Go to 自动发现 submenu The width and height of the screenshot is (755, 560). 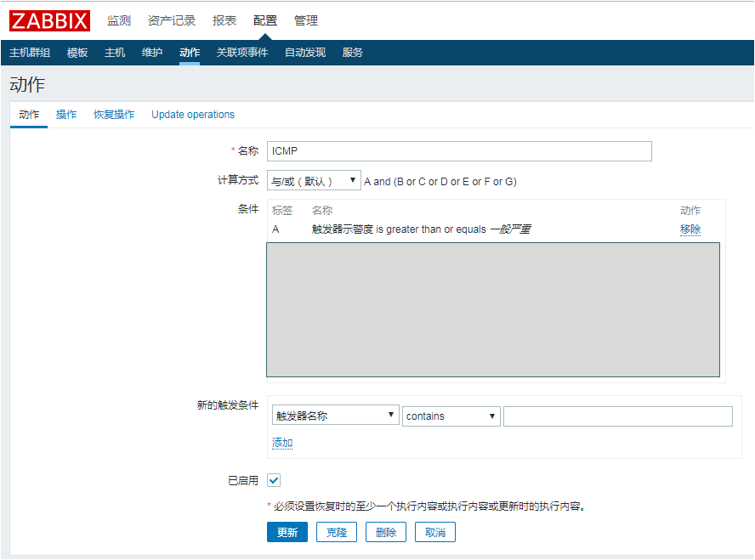click(305, 53)
